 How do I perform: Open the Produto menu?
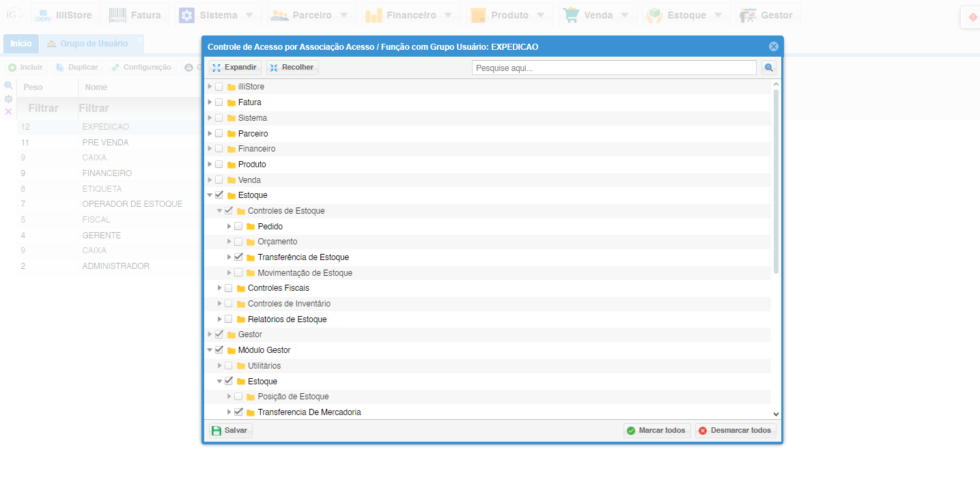pos(509,15)
